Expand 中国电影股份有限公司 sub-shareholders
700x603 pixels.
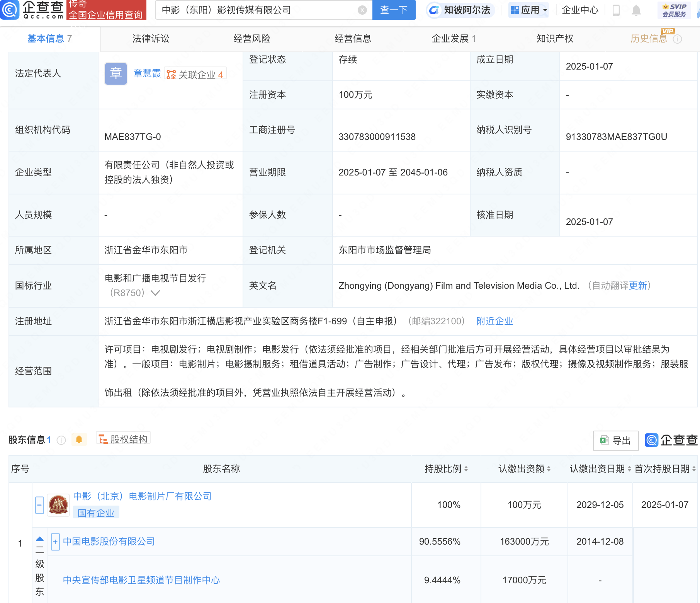pyautogui.click(x=55, y=542)
